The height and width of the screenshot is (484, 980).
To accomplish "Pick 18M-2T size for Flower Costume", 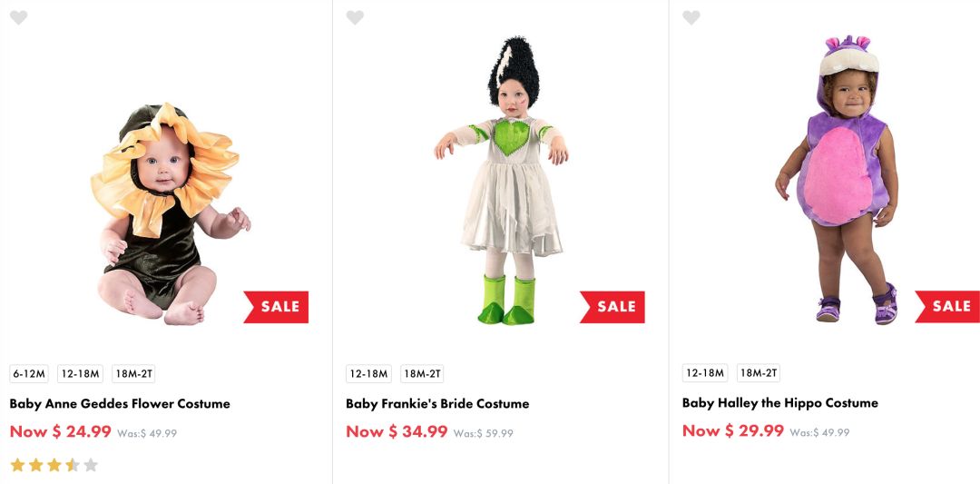I will point(133,374).
